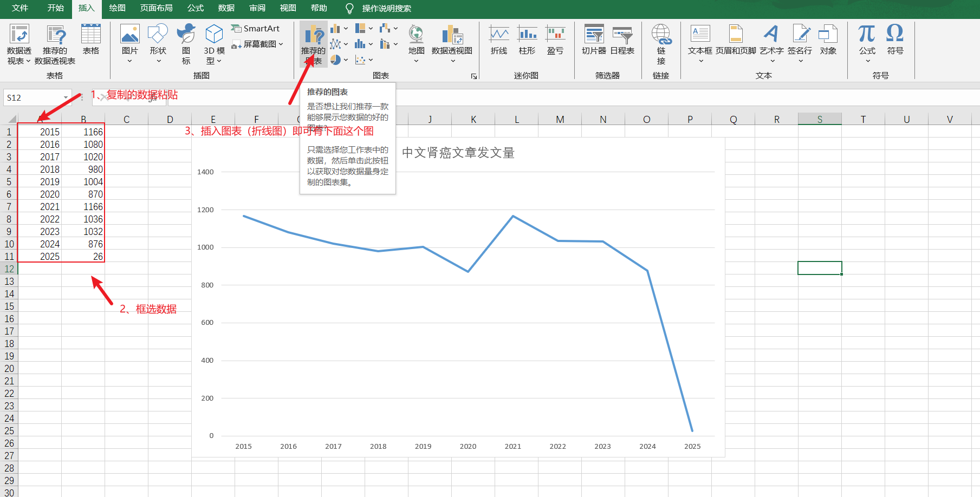Insert a 3D model (3D 模型)

coord(214,44)
